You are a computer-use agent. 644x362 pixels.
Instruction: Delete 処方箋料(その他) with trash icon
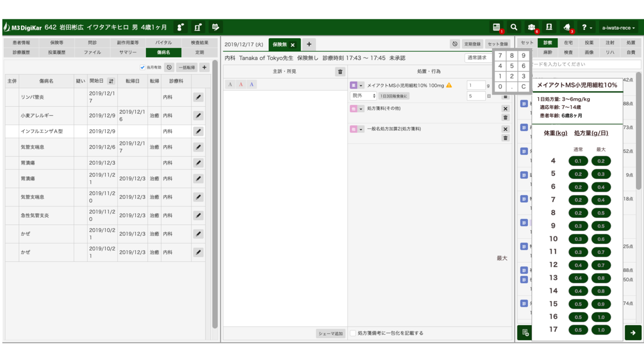point(505,117)
